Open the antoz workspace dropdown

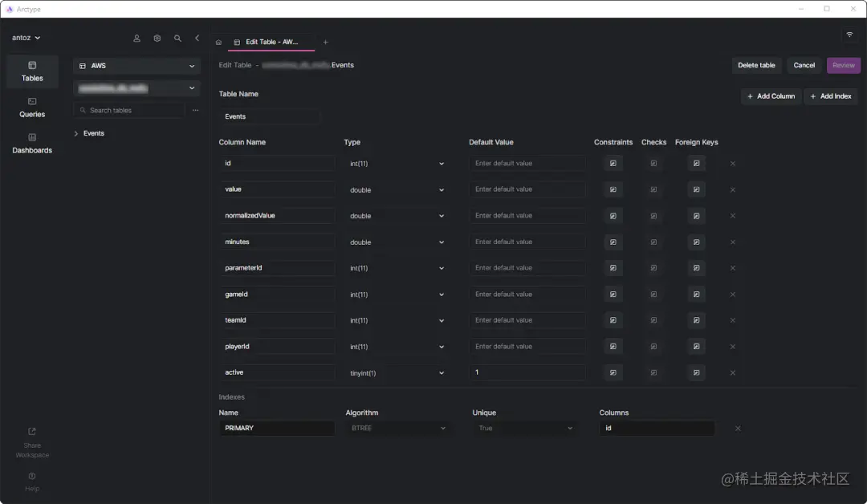coord(26,38)
